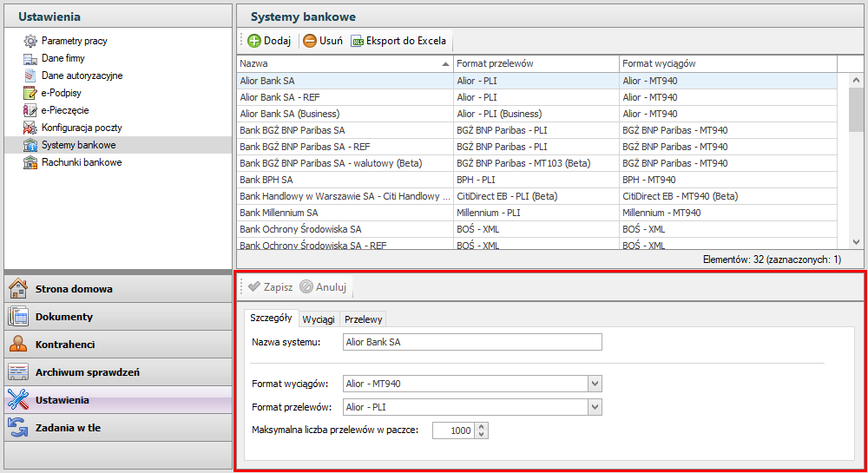Click the Nazwa systemu text field

(471, 342)
